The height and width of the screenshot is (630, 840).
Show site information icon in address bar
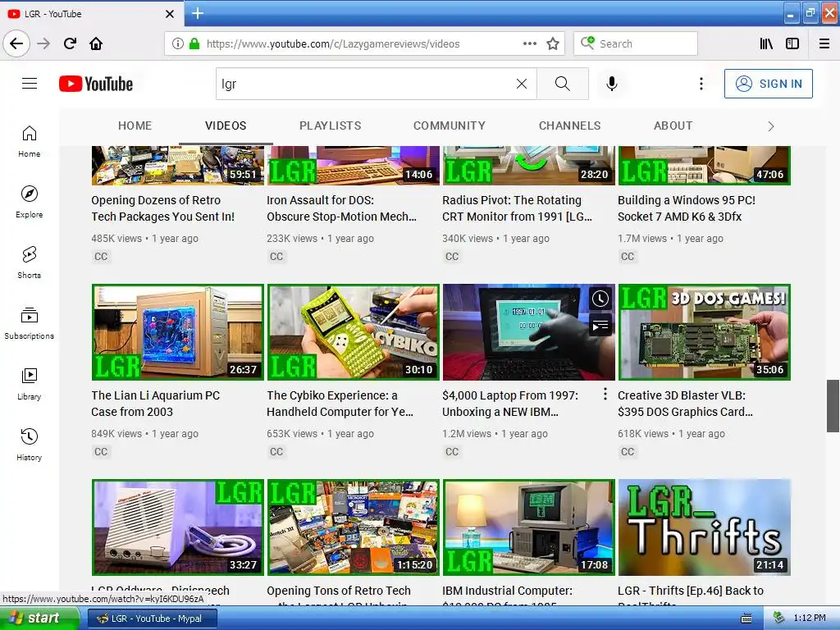(178, 43)
